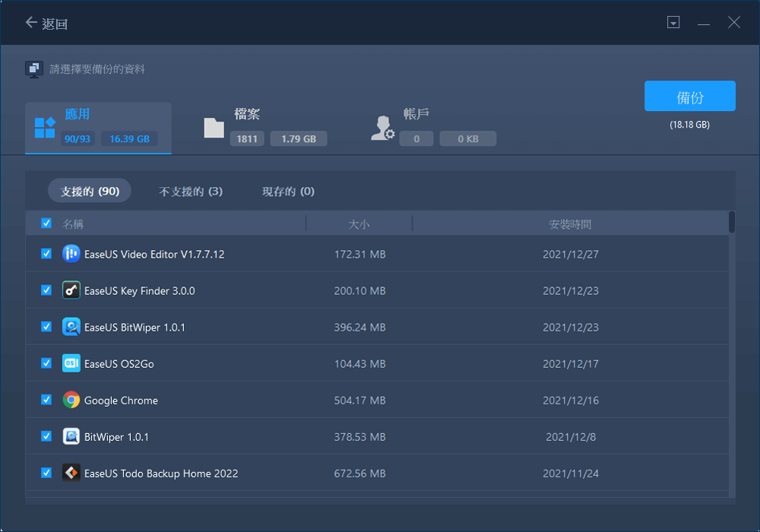Uncheck Google Chrome checkbox
The width and height of the screenshot is (760, 532).
tap(46, 400)
